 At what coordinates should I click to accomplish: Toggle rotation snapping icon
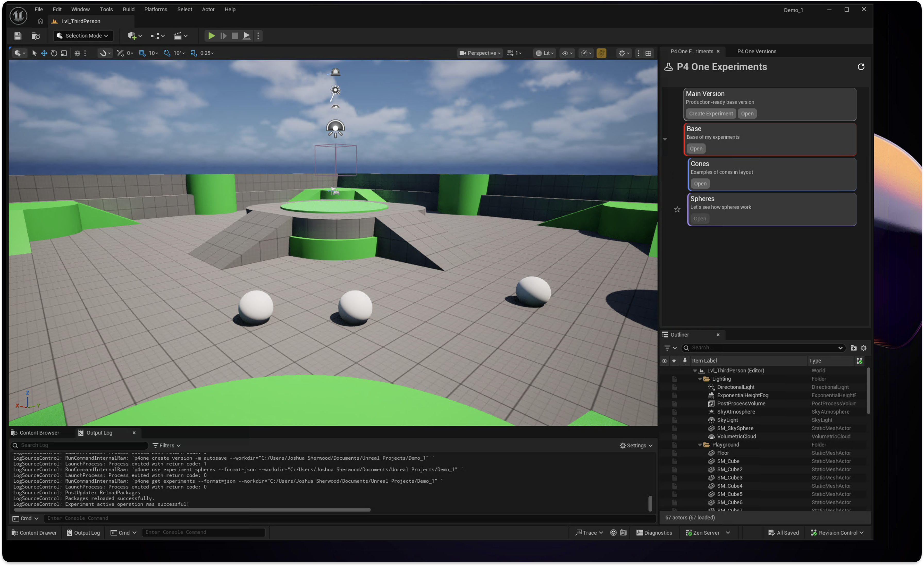tap(167, 53)
